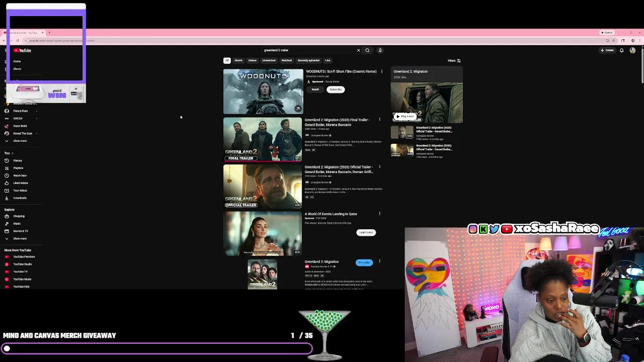Click Subscribe button for WOODNUTS channel
This screenshot has width=644, height=362.
click(x=336, y=89)
